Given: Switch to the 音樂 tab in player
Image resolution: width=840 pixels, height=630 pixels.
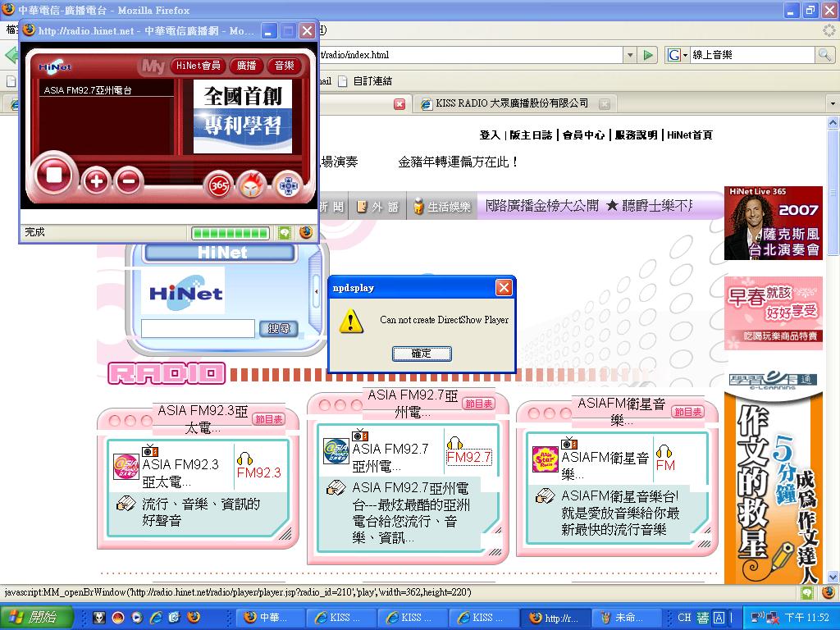Looking at the screenshot, I should tap(284, 66).
